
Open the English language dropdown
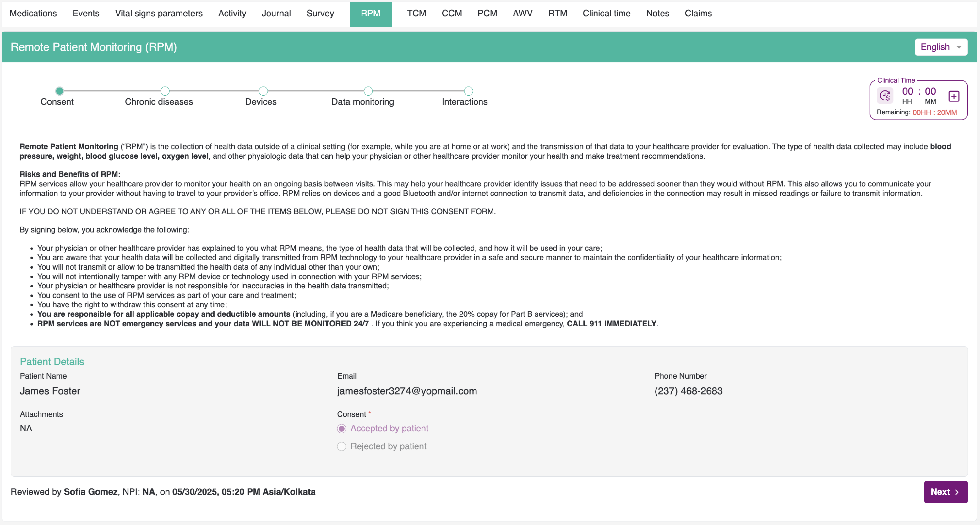click(935, 47)
